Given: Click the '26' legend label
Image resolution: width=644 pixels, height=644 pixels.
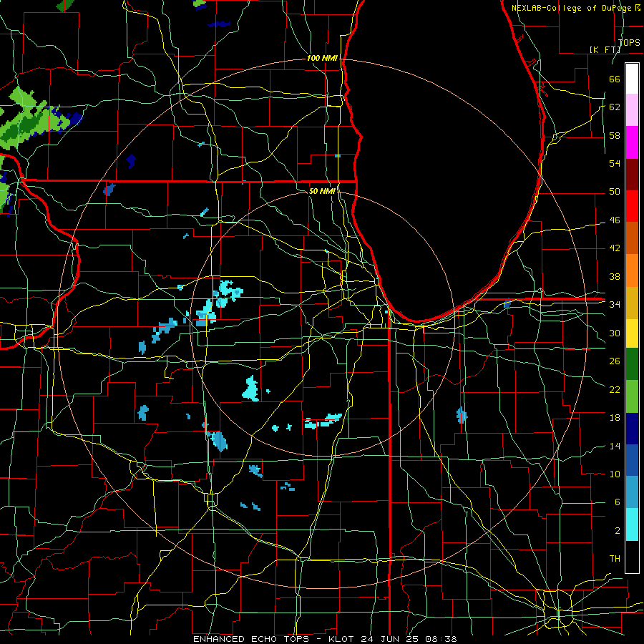Looking at the screenshot, I should 615,361.
